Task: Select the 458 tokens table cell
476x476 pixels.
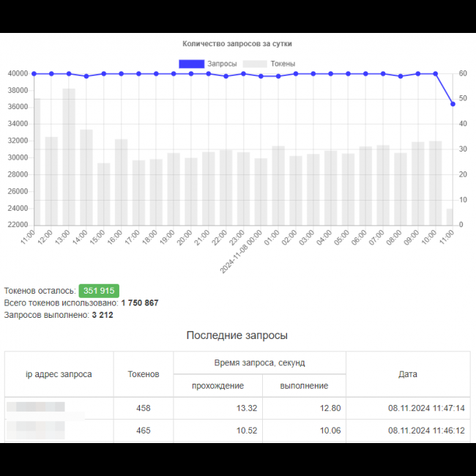Action: coord(143,409)
